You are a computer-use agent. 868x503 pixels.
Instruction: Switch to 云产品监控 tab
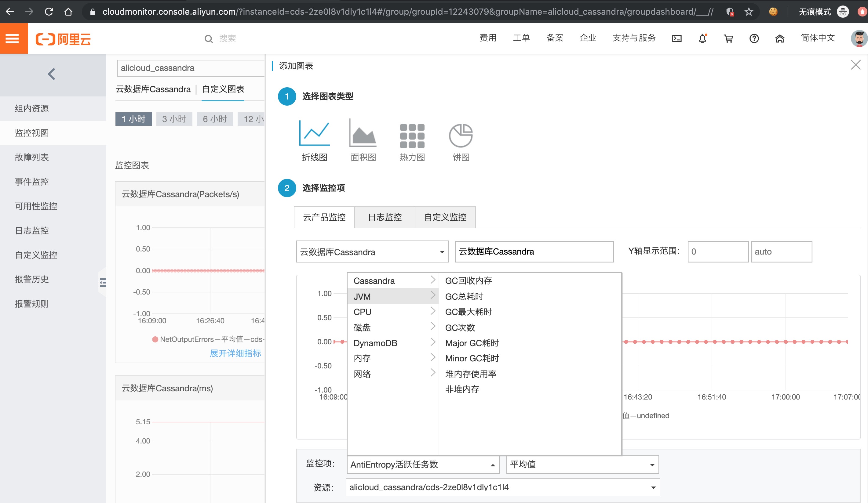pos(324,217)
